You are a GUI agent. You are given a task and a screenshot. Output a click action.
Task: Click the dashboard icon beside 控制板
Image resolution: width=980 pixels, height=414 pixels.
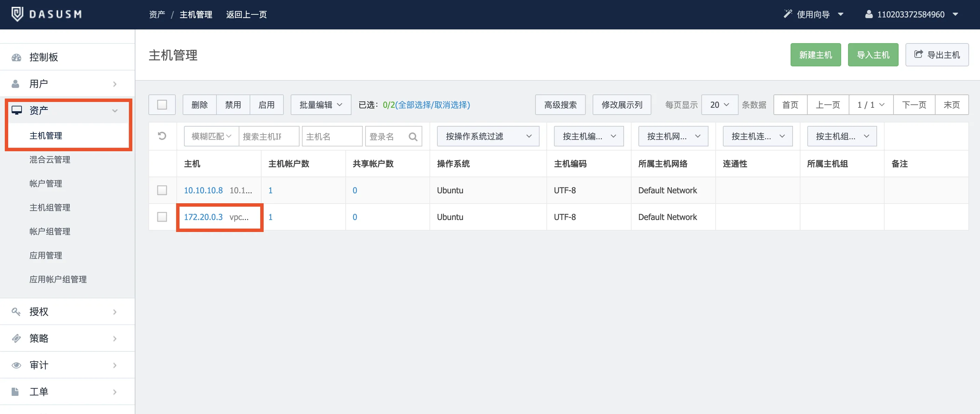[x=16, y=57]
